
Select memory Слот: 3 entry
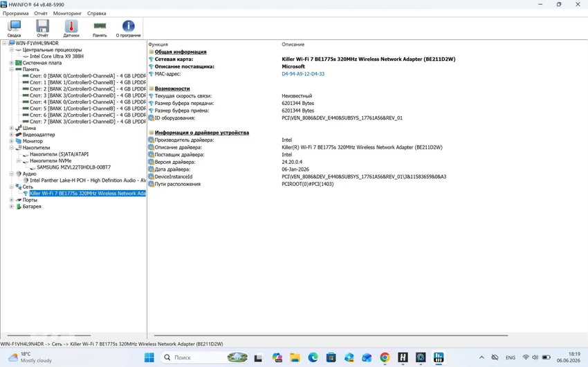[88, 95]
